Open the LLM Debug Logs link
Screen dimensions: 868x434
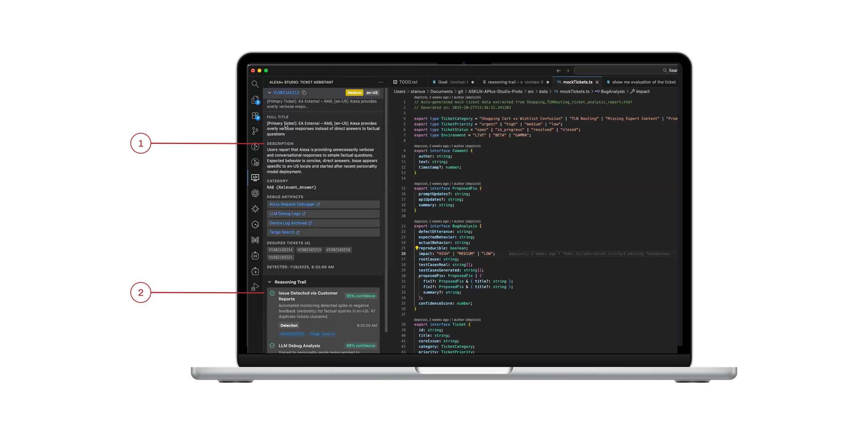(287, 214)
